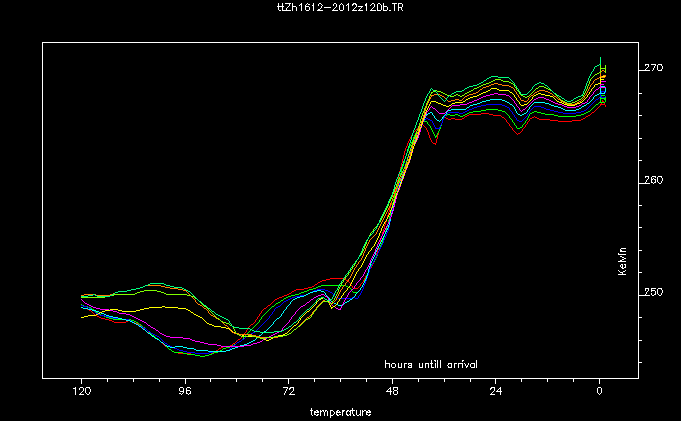Click the 'hours untill arrival' label
Image resolution: width=681 pixels, height=421 pixels.
click(431, 364)
